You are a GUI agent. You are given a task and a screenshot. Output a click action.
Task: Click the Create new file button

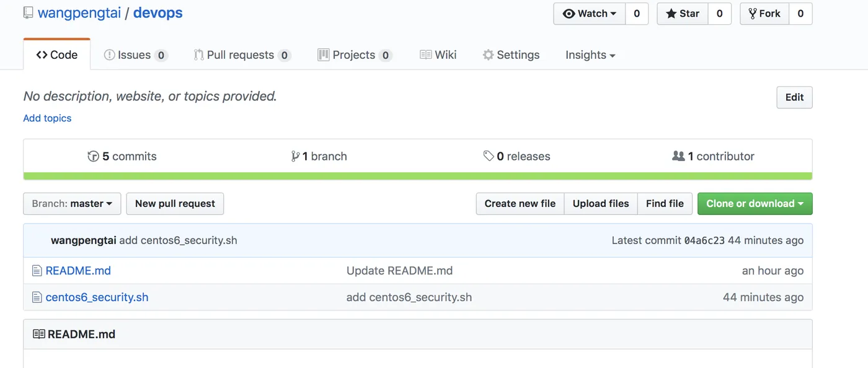pos(520,204)
